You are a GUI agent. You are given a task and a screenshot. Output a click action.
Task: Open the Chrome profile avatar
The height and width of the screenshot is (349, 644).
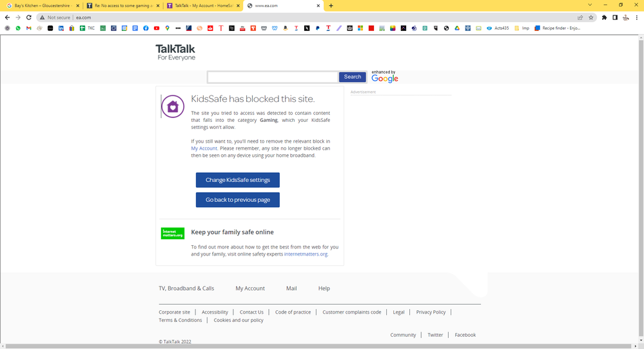(x=626, y=17)
